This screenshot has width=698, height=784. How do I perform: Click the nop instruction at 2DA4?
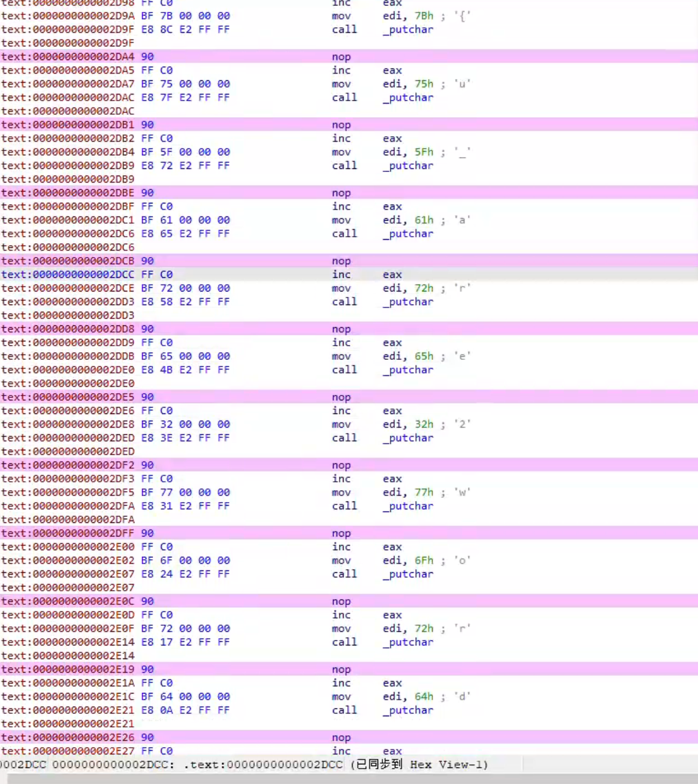point(341,57)
